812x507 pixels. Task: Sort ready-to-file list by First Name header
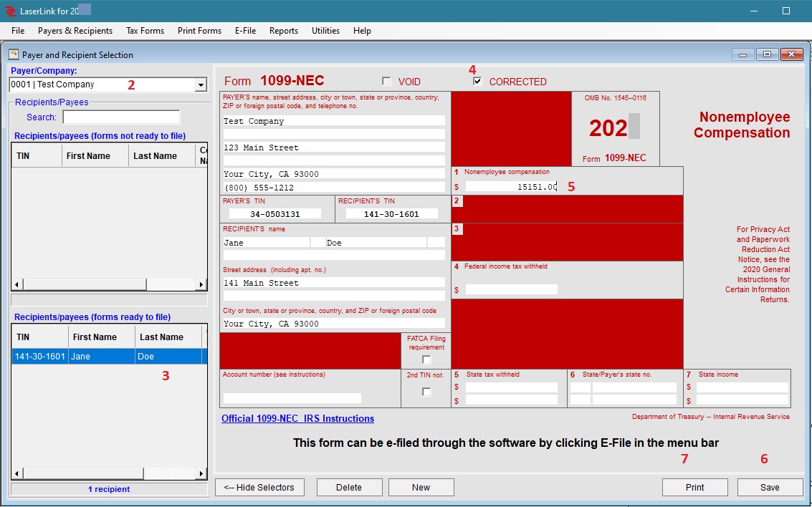click(x=102, y=337)
